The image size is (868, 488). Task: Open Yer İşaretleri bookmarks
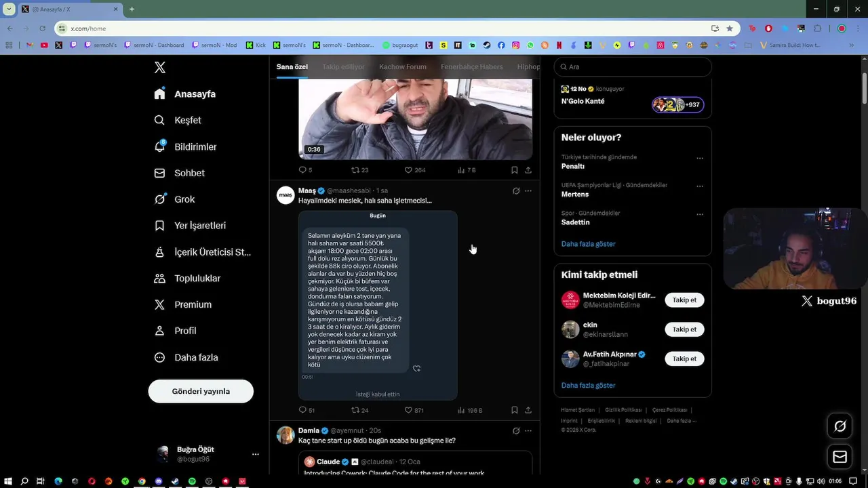(x=190, y=226)
